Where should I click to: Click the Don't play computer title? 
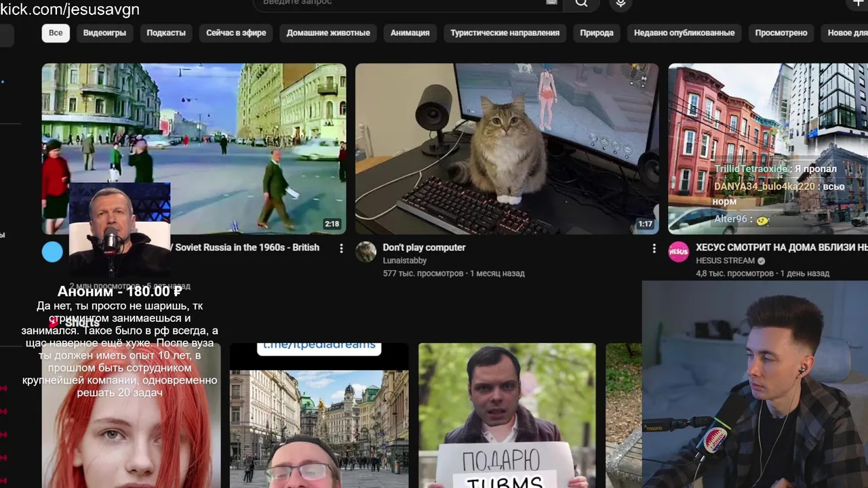(424, 247)
